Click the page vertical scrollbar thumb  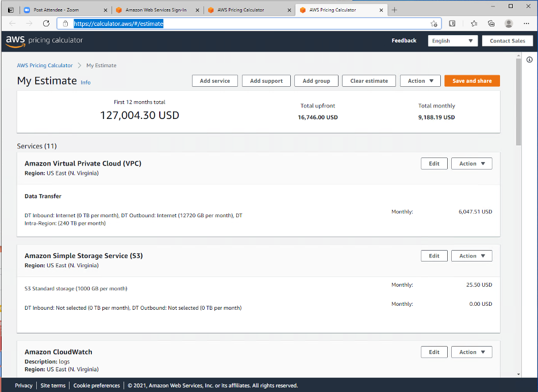518,102
